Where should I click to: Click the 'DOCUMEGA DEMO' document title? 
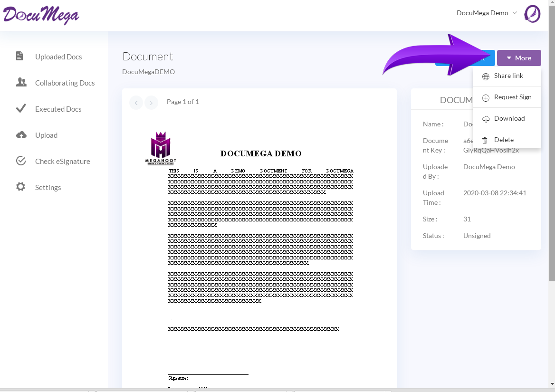[261, 153]
